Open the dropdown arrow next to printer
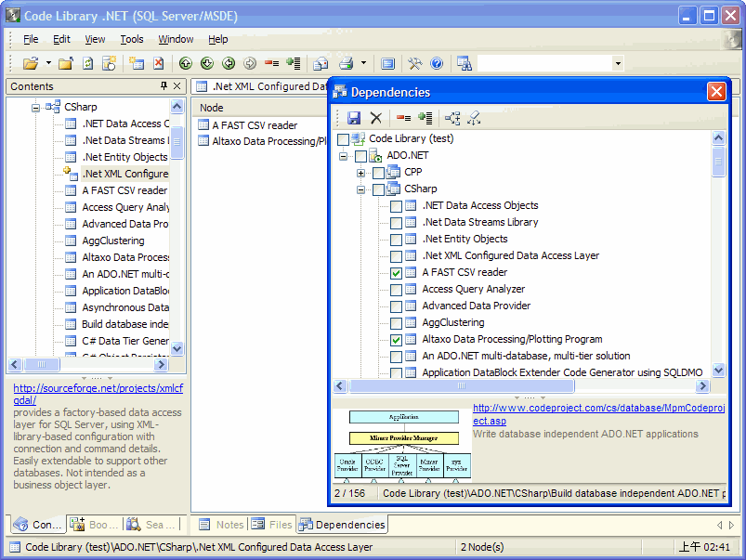The width and height of the screenshot is (746, 560). (x=363, y=63)
